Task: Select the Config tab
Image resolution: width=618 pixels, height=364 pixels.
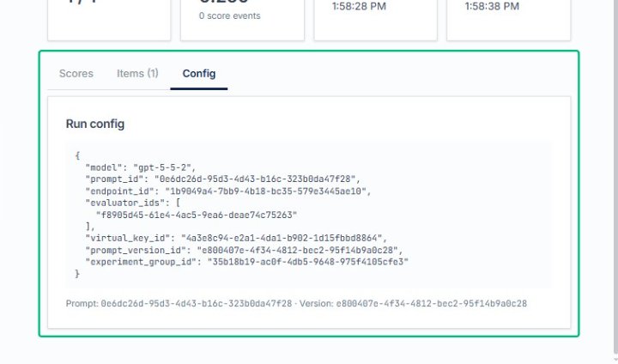Action: pyautogui.click(x=199, y=74)
